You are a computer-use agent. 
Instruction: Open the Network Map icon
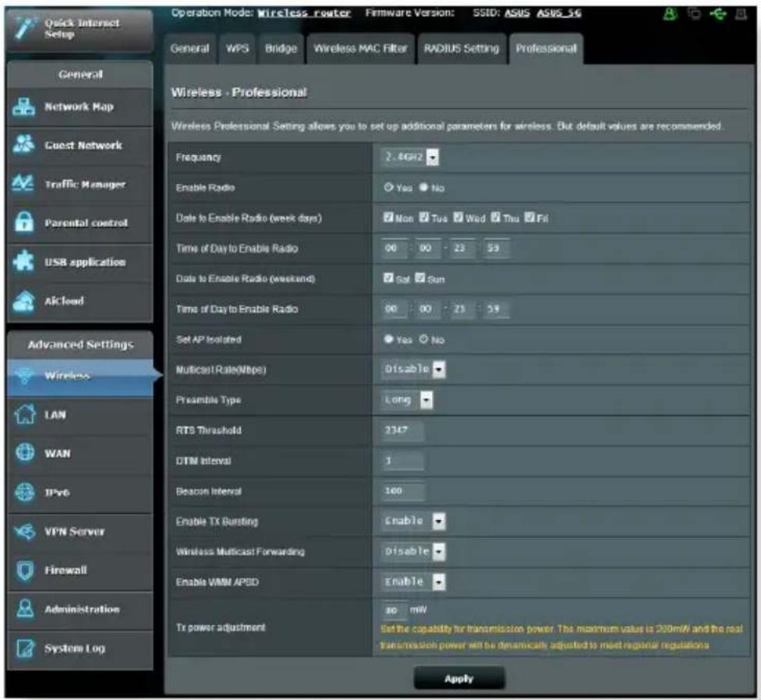pos(23,107)
